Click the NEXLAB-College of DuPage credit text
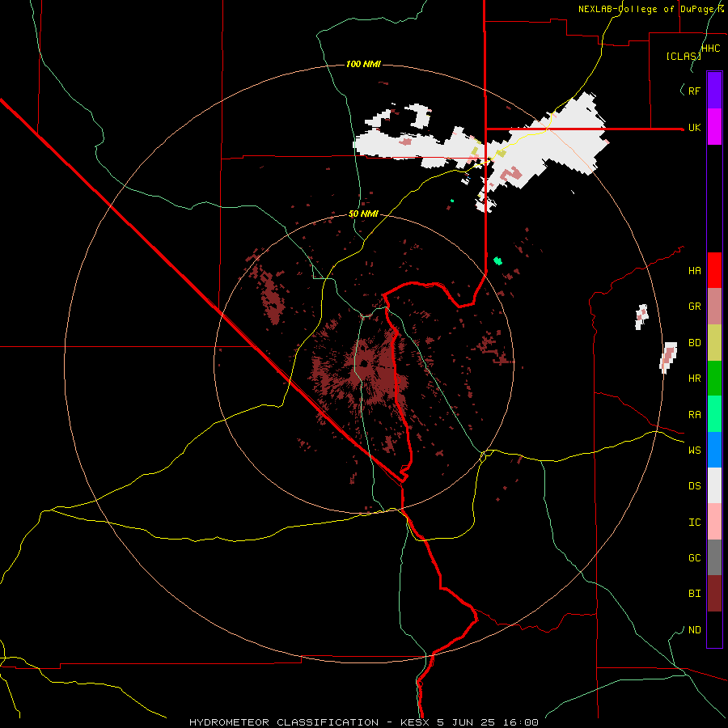Viewport: 728px width, 728px height. (x=651, y=9)
